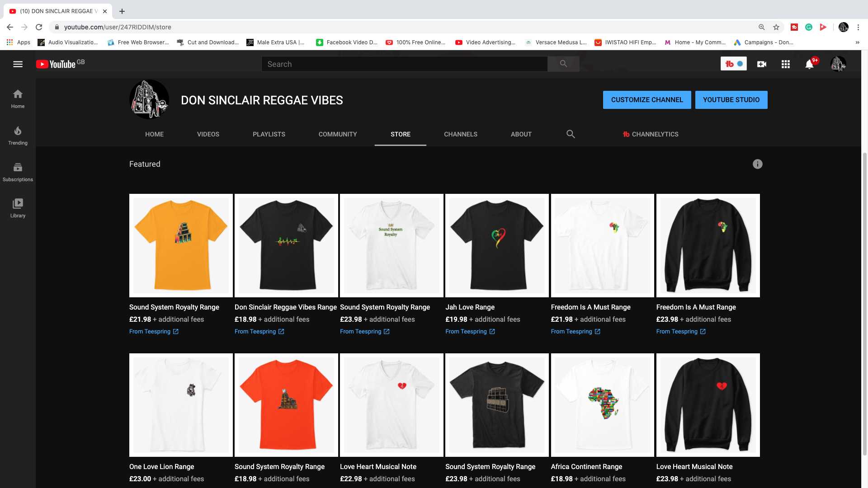This screenshot has height=488, width=868.
Task: Click the channel search magnifier icon
Action: (571, 134)
